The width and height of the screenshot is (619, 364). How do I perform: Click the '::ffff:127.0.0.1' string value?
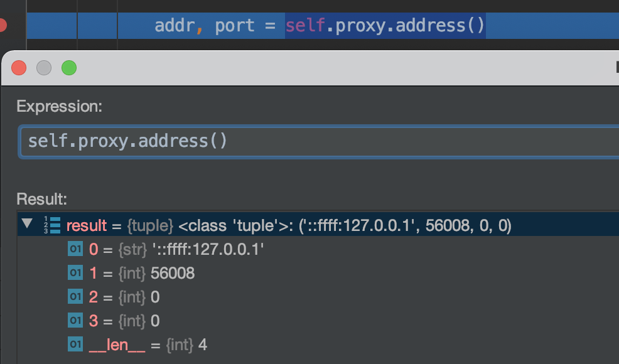pyautogui.click(x=213, y=249)
